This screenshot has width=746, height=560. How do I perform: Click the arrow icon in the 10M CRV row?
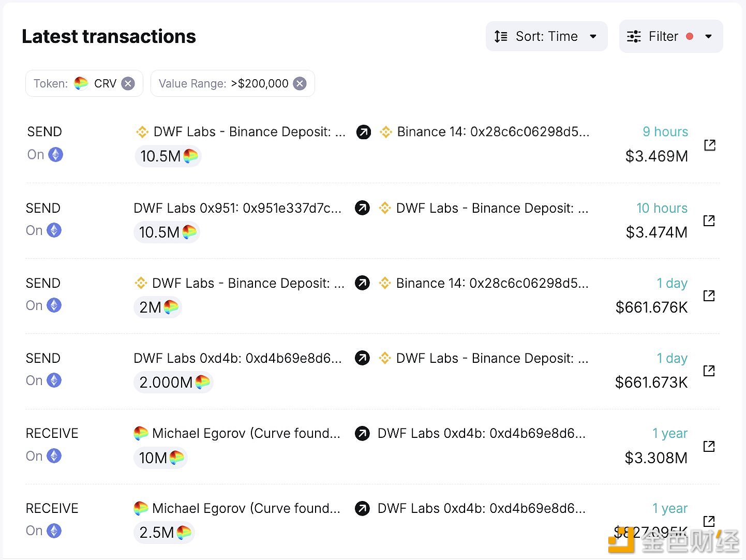(x=363, y=433)
